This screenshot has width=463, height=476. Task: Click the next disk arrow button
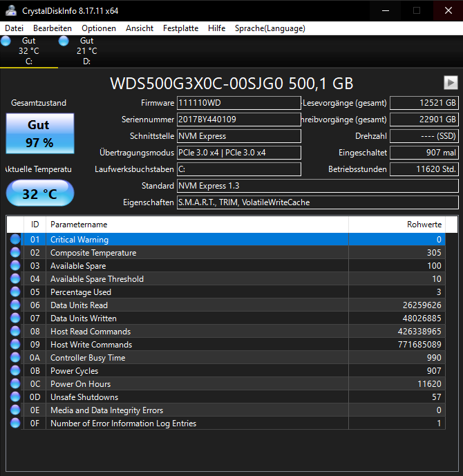coord(451,83)
